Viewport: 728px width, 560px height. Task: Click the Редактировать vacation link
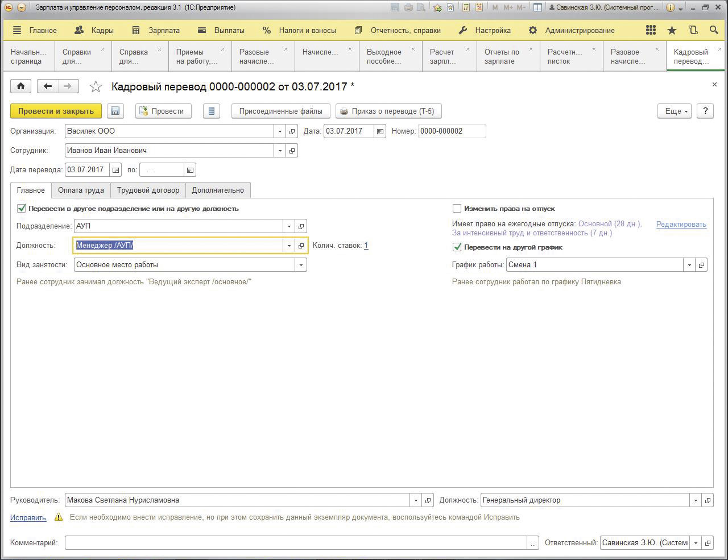681,225
